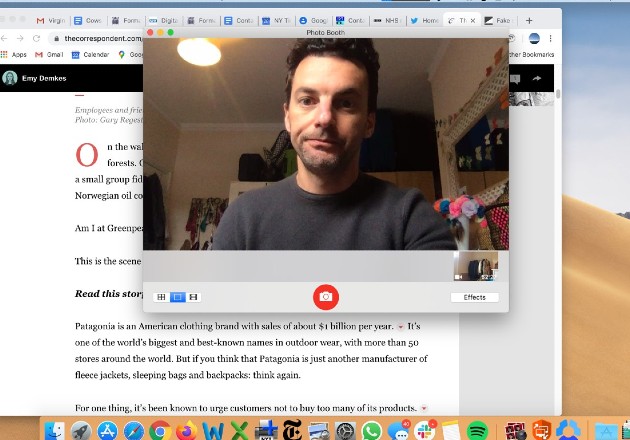Switch to the Fake tab
The width and height of the screenshot is (630, 440).
[x=498, y=20]
